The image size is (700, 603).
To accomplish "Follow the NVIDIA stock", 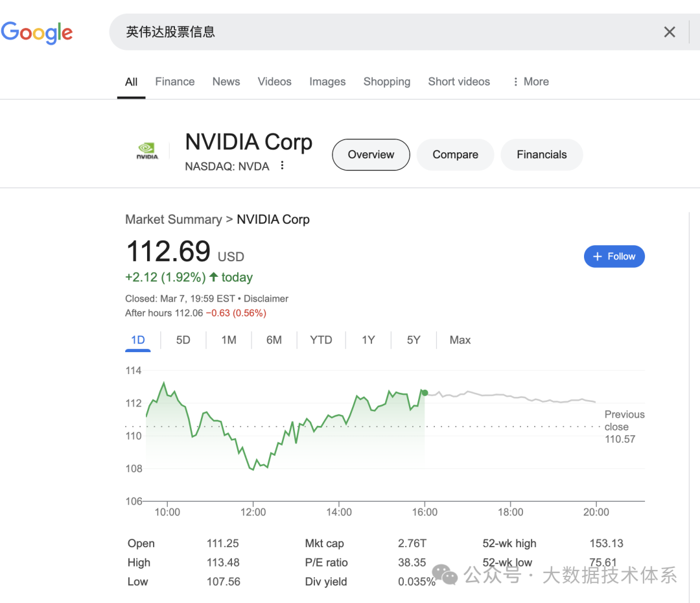I will tap(614, 256).
